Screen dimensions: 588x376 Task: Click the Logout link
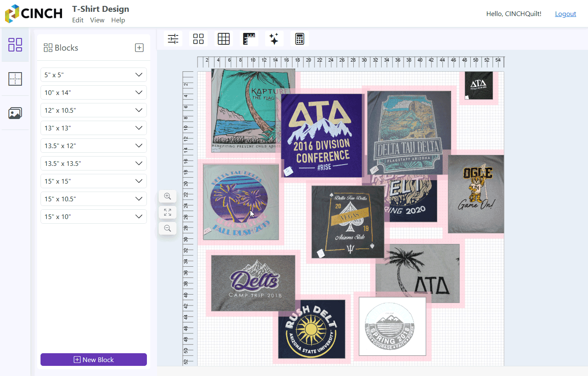click(x=565, y=14)
